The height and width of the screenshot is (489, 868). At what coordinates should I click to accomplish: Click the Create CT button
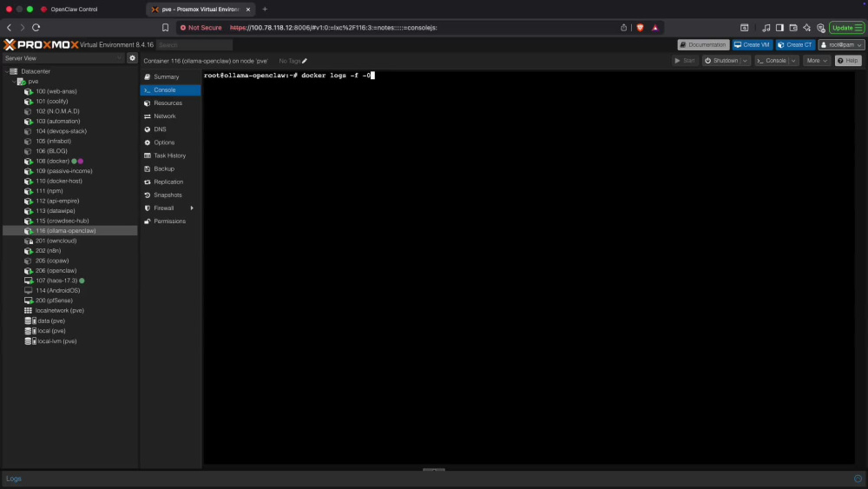point(795,45)
